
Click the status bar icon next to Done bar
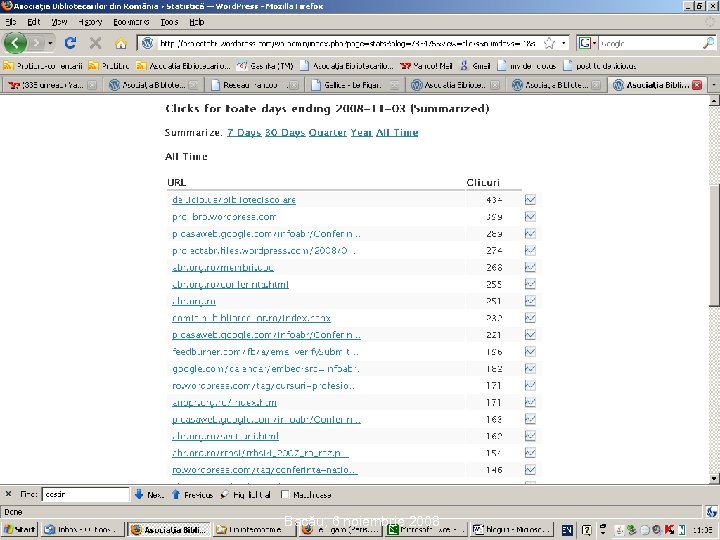point(712,512)
